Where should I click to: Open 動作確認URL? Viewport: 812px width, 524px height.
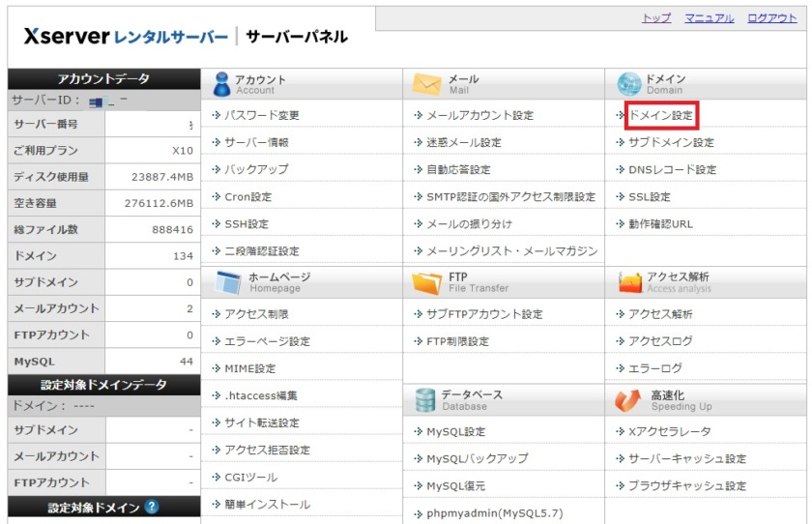660,223
